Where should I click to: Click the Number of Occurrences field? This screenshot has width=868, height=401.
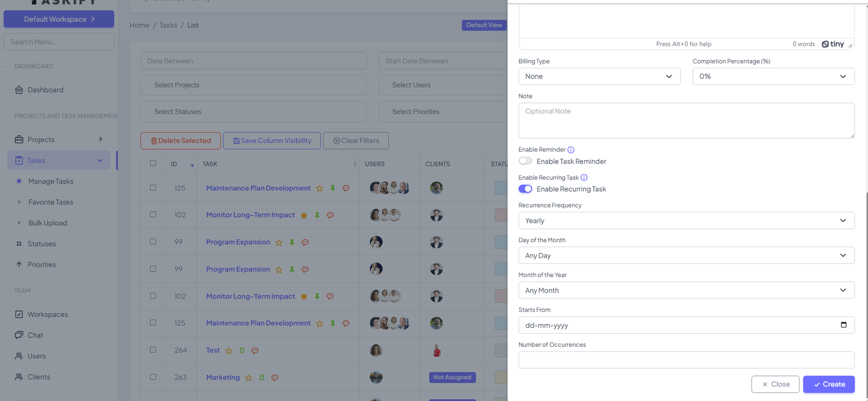point(686,360)
